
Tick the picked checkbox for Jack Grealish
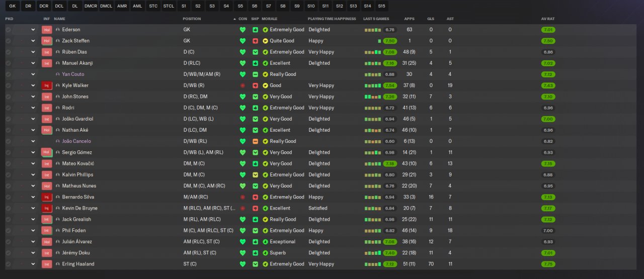pos(8,219)
